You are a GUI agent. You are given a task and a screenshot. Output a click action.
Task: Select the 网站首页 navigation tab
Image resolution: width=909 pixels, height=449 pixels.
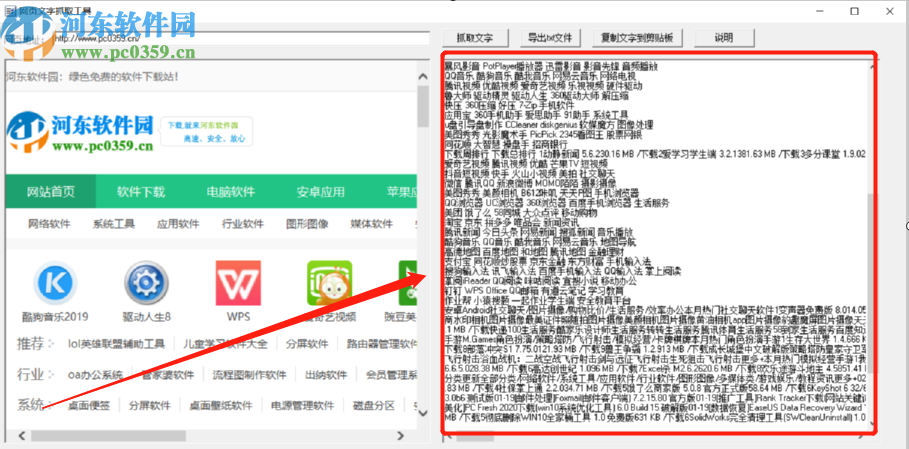[x=51, y=192]
